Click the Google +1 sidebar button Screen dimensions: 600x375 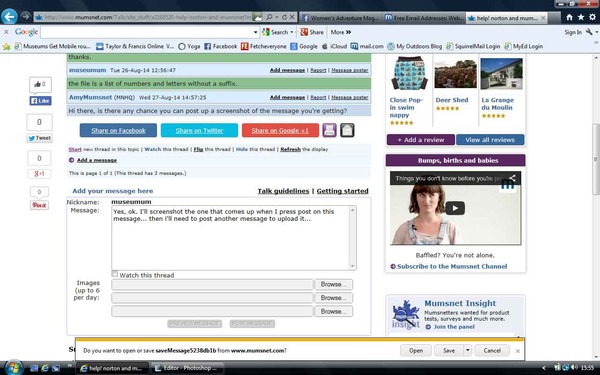(x=39, y=174)
